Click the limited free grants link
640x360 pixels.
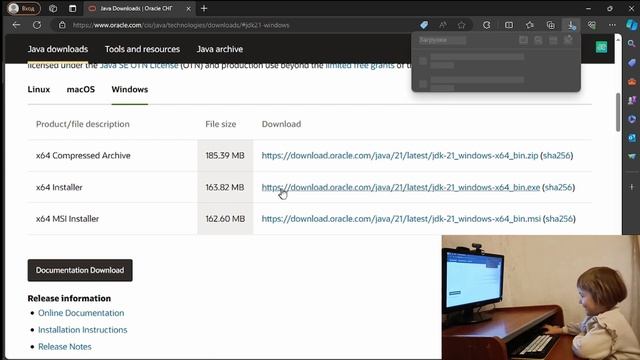pyautogui.click(x=360, y=65)
